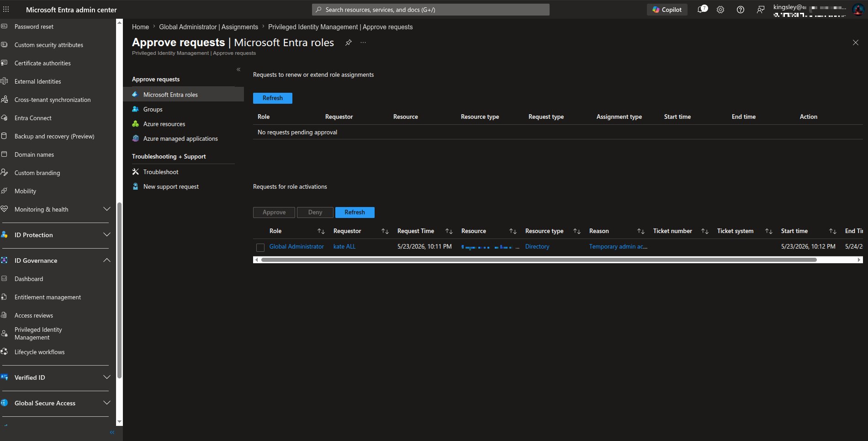Viewport: 868px width, 441px height.
Task: Open the settings gear icon
Action: [x=720, y=10]
